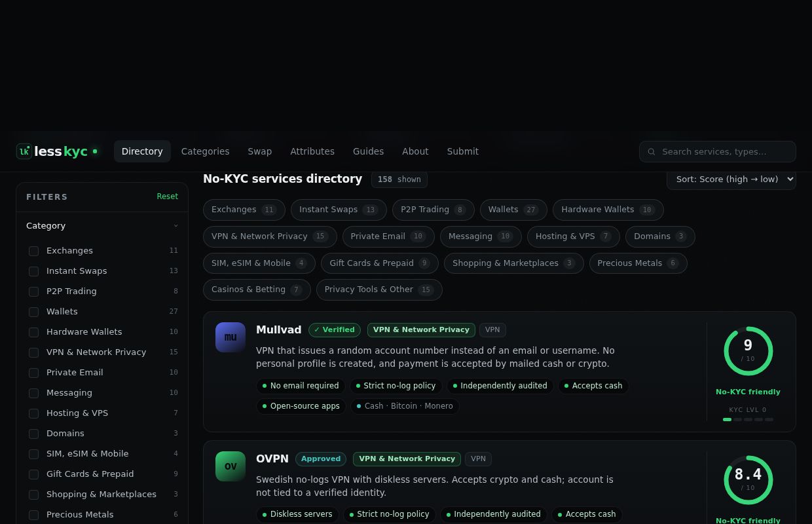812x524 pixels.
Task: Click the OVPN 8.4 score ring
Action: click(748, 480)
